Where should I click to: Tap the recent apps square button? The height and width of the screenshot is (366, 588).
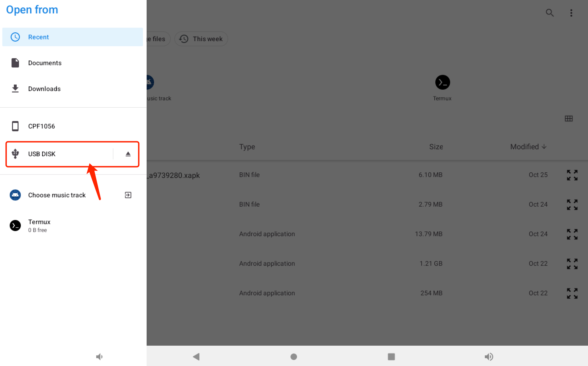click(x=391, y=356)
